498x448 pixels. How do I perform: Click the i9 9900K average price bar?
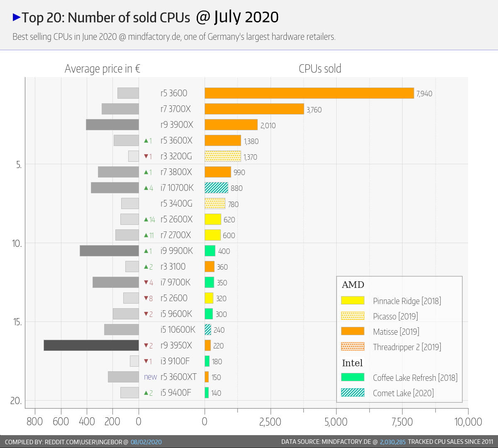[109, 251]
